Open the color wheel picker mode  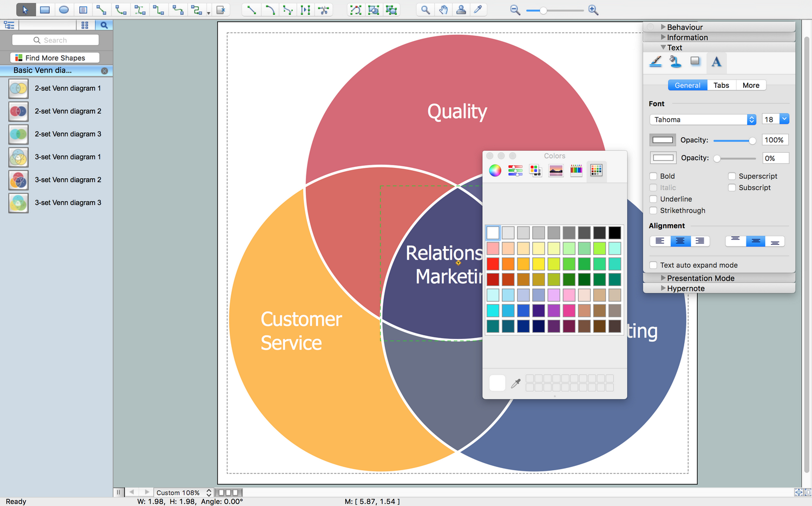[x=495, y=171]
